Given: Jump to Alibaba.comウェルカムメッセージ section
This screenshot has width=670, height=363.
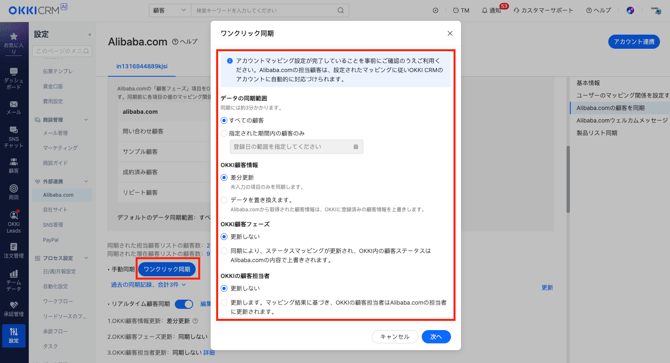Looking at the screenshot, I should (622, 120).
